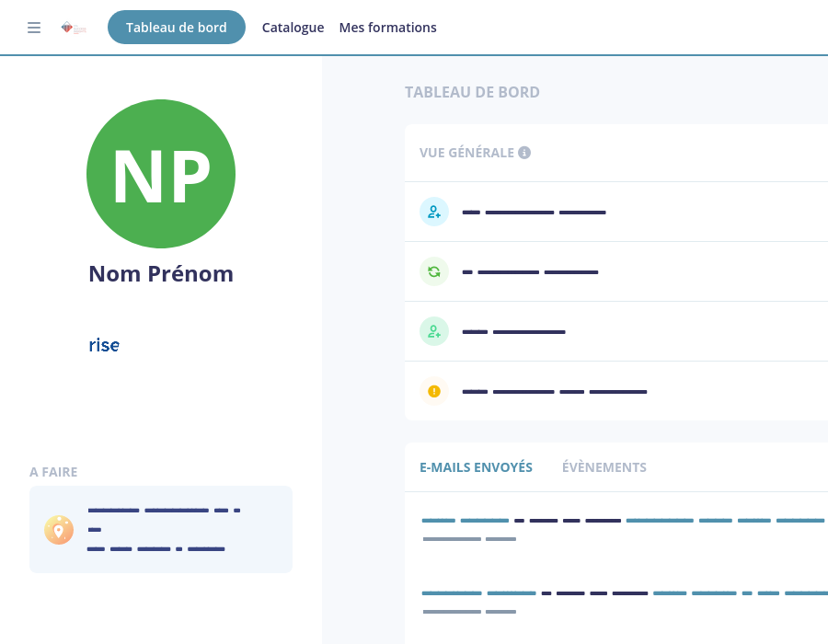828x644 pixels.
Task: Open the hamburger navigation menu
Action: (x=34, y=28)
